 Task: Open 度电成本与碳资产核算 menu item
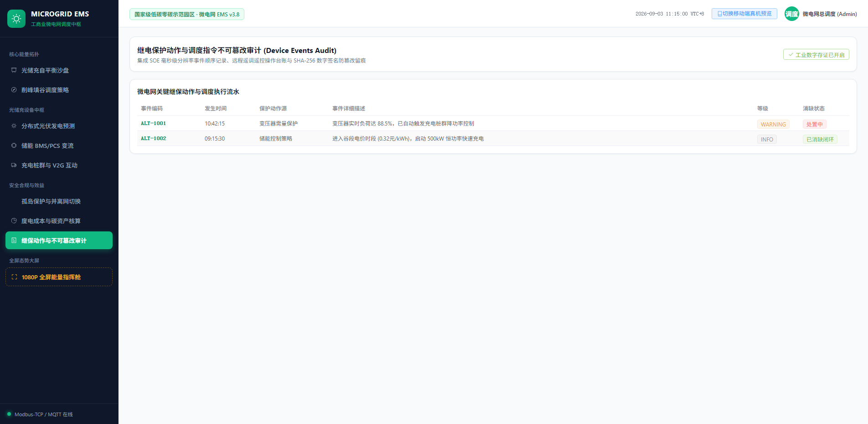click(59, 221)
